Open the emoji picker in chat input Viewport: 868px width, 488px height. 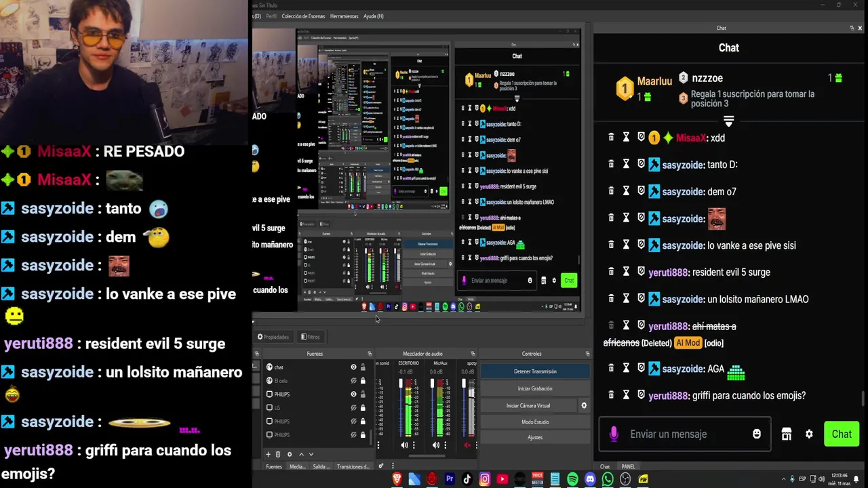click(757, 434)
